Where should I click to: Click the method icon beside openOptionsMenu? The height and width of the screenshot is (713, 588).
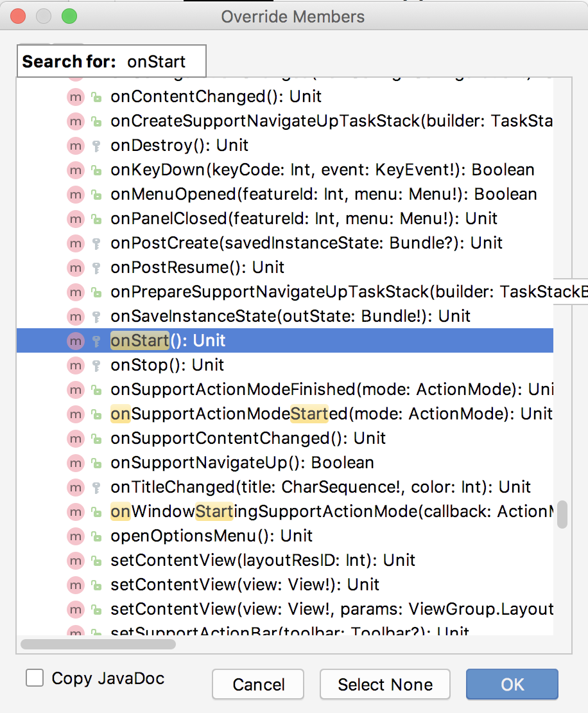pyautogui.click(x=76, y=536)
